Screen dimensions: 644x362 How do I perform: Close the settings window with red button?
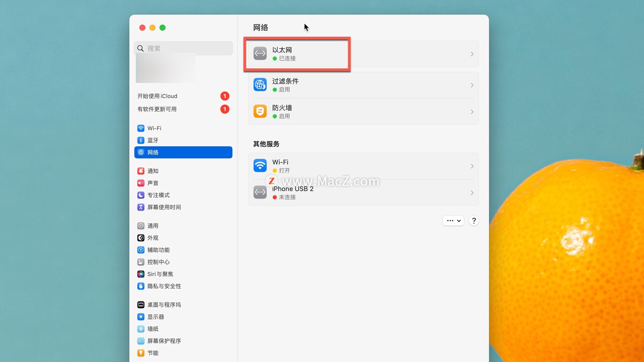click(x=142, y=28)
